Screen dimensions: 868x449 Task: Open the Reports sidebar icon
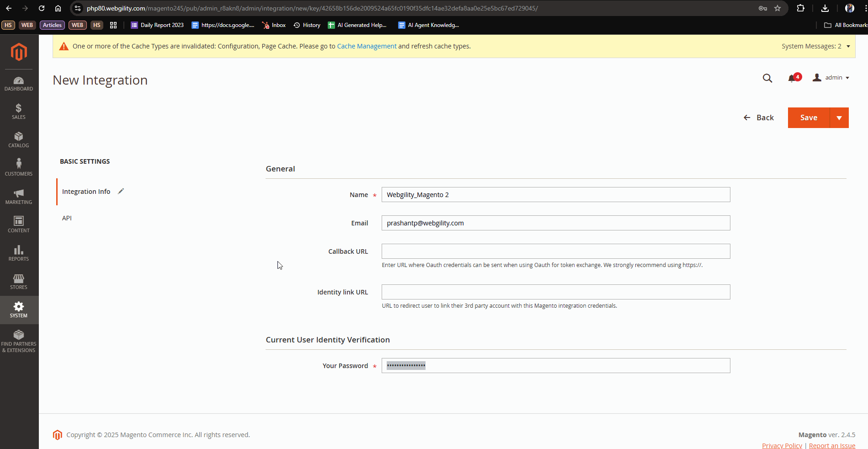tap(19, 253)
